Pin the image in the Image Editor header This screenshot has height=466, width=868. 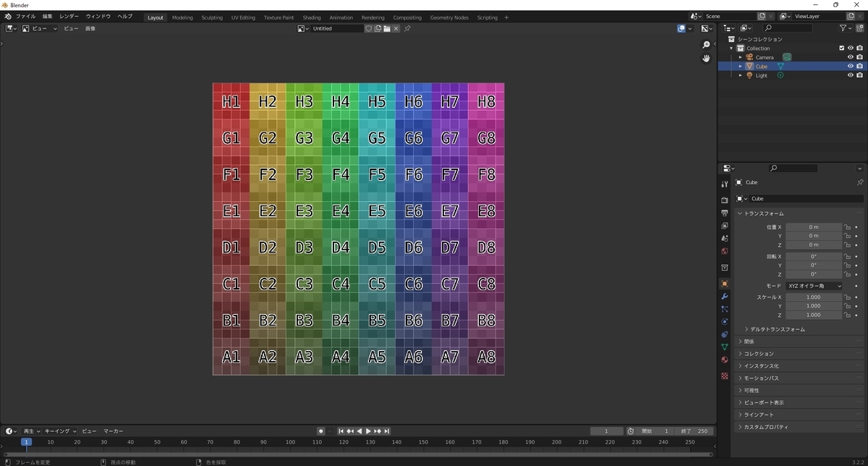point(407,28)
